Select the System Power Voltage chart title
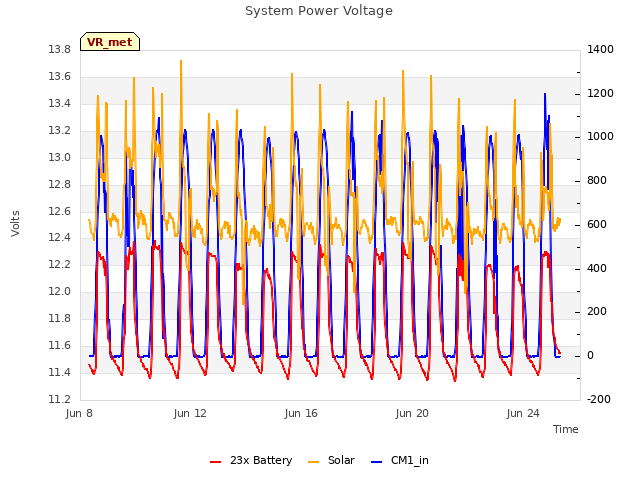Screen dimensions: 640x480 pos(319,11)
